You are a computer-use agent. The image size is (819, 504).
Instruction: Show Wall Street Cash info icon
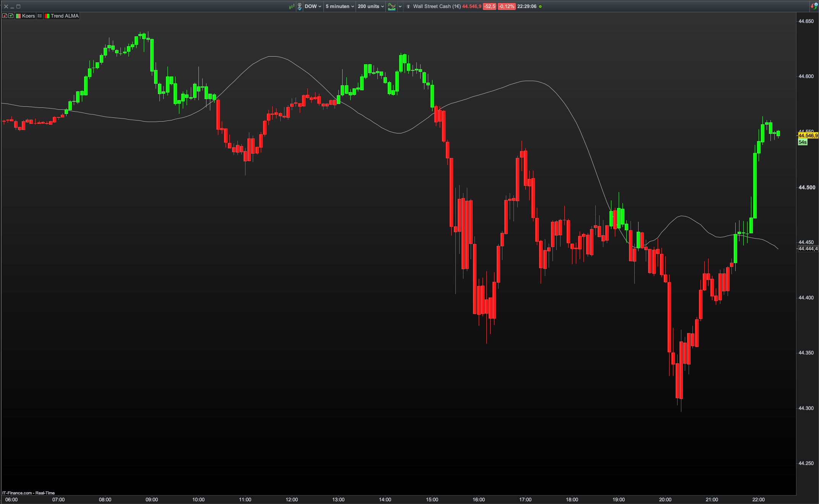point(408,7)
